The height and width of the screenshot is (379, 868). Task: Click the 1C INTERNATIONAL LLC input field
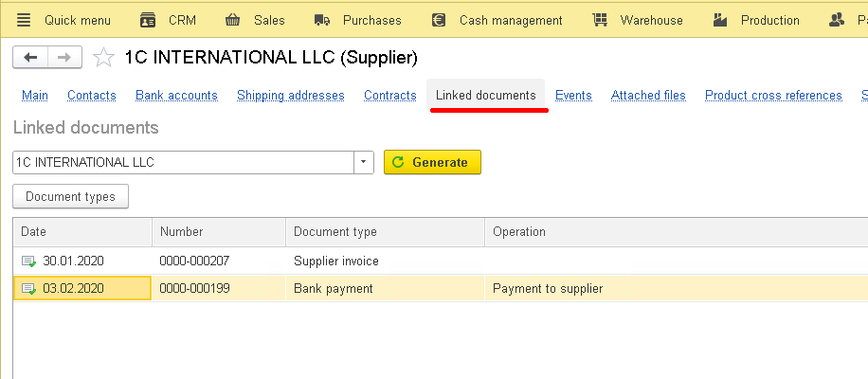(182, 162)
